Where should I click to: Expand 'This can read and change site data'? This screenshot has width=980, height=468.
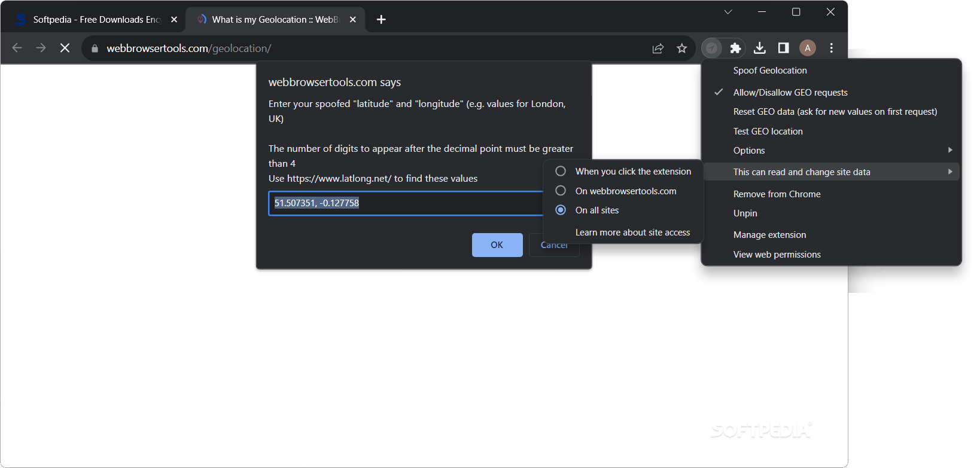tap(832, 172)
